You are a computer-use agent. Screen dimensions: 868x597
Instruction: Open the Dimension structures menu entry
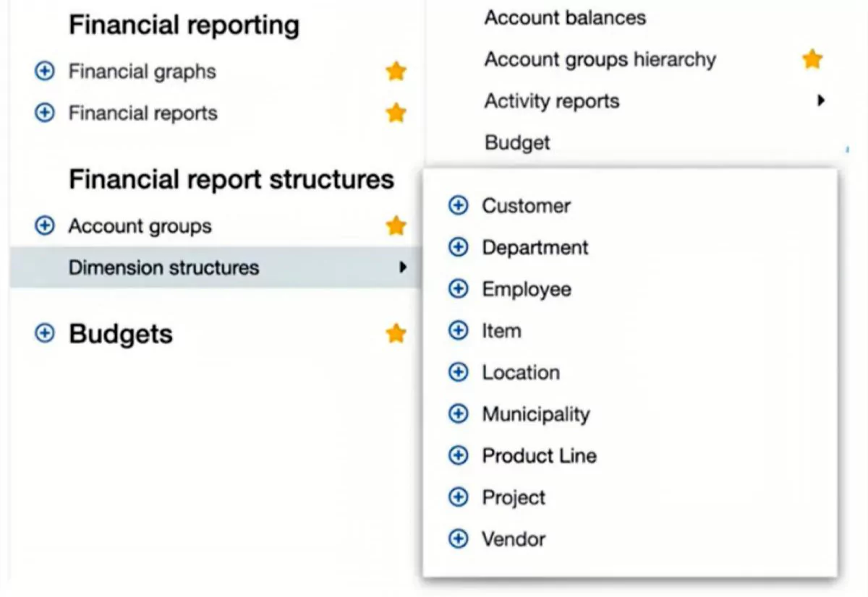pyautogui.click(x=163, y=268)
